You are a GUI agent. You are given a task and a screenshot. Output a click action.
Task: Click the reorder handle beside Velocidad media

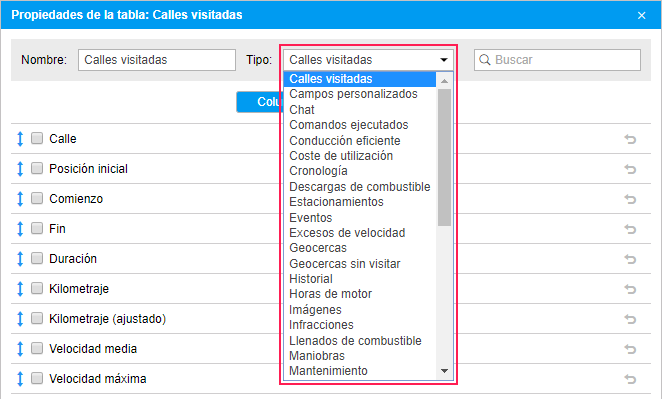[20, 349]
